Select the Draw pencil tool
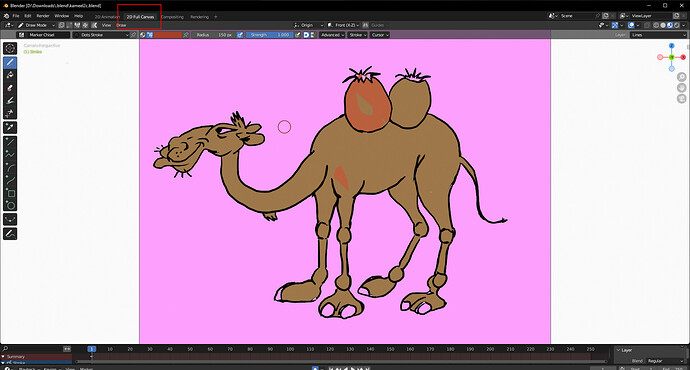690x370 pixels. pos(10,62)
